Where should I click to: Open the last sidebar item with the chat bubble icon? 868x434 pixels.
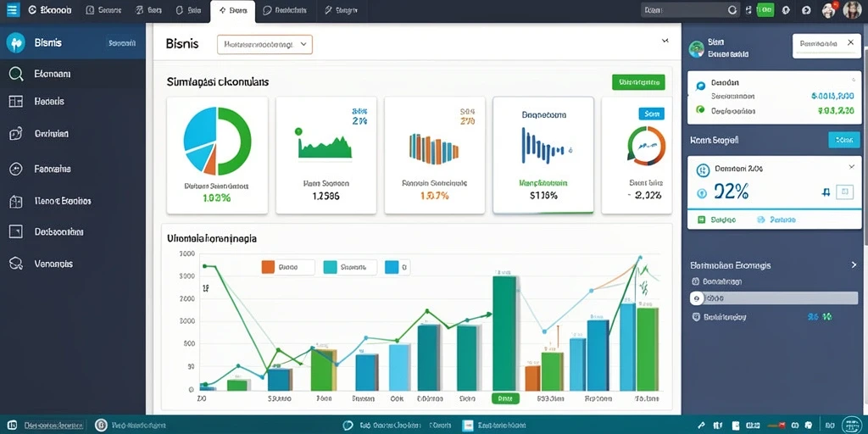16,264
